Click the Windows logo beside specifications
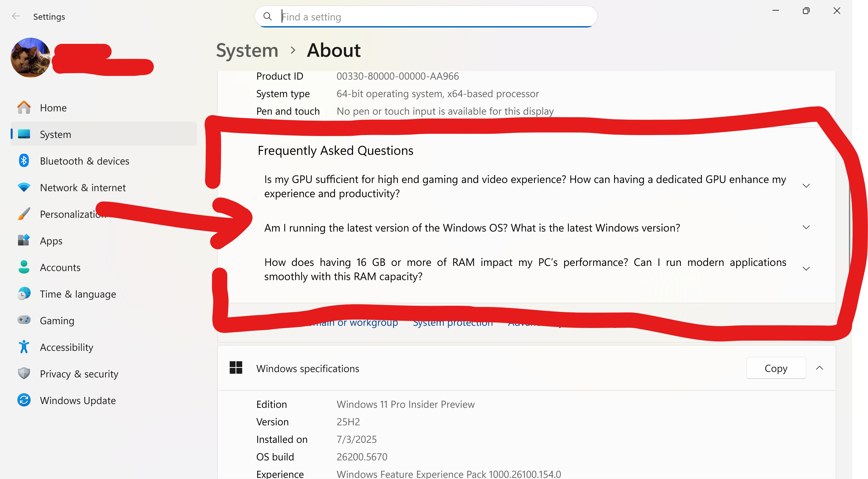Image resolution: width=868 pixels, height=479 pixels. tap(236, 368)
